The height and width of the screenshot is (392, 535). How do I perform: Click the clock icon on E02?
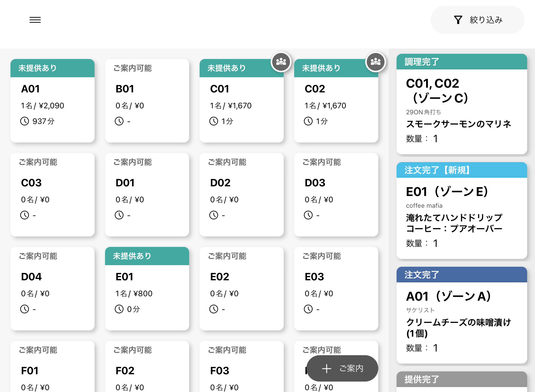coord(214,309)
